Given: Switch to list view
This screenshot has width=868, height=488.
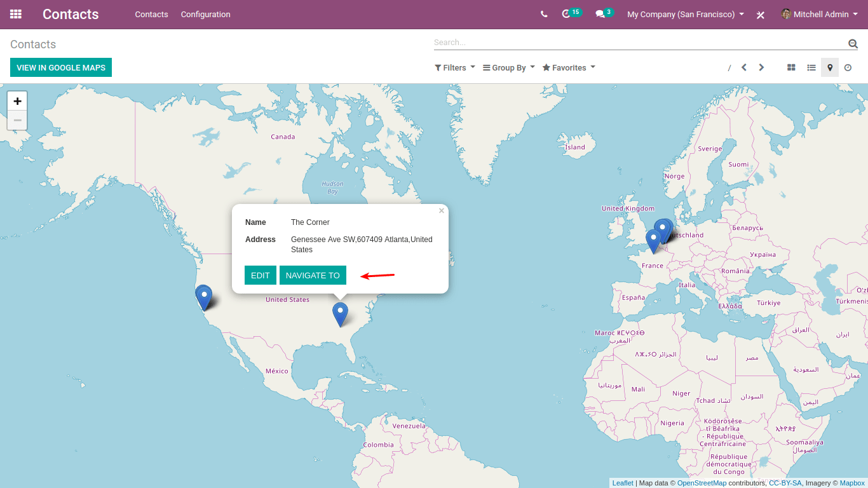Looking at the screenshot, I should pyautogui.click(x=811, y=67).
